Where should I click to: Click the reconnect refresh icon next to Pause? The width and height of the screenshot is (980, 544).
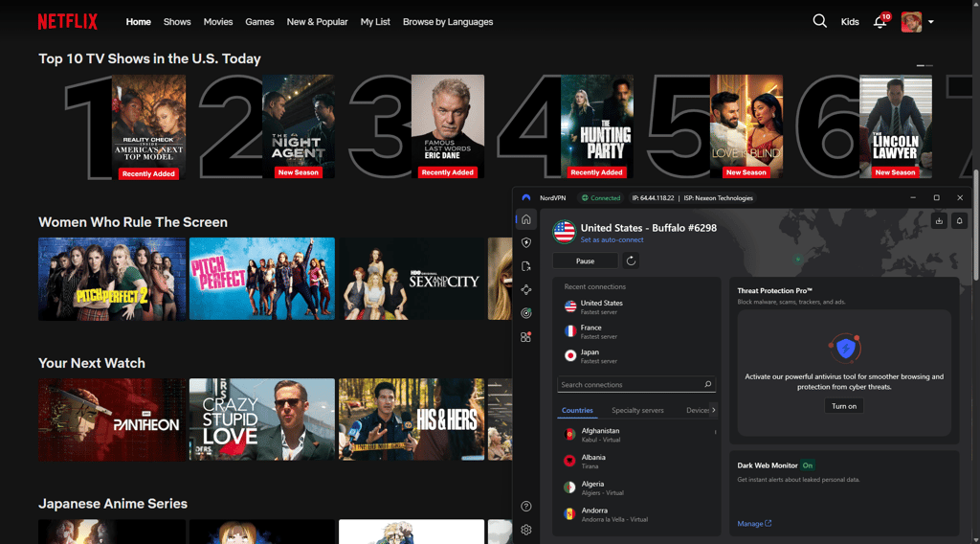(x=631, y=261)
